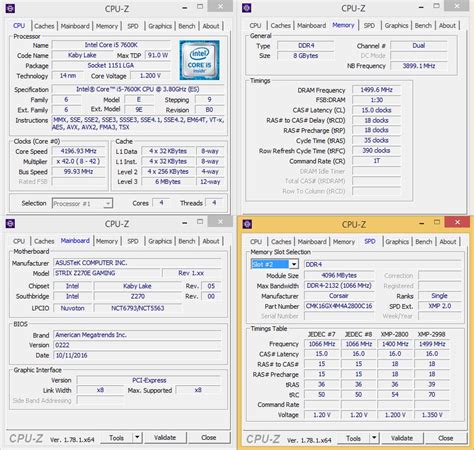Click memory Type value DDR4
The width and height of the screenshot is (474, 450).
tap(306, 46)
